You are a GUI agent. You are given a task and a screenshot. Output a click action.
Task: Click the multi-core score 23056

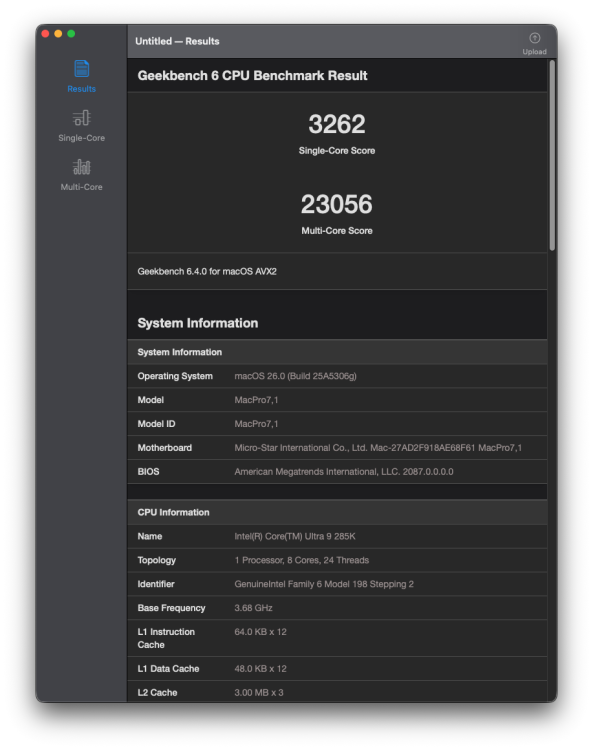(x=337, y=204)
